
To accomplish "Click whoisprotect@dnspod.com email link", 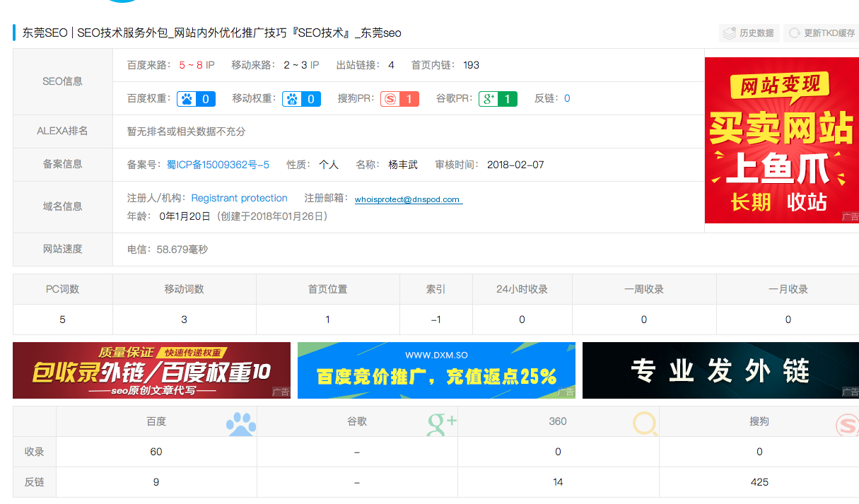I will pyautogui.click(x=408, y=199).
